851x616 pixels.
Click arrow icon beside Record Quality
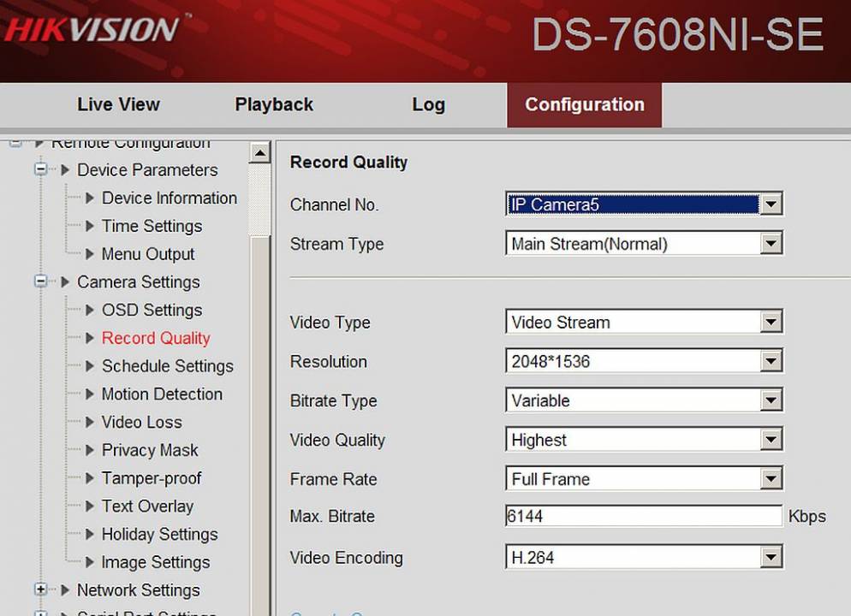coord(90,338)
